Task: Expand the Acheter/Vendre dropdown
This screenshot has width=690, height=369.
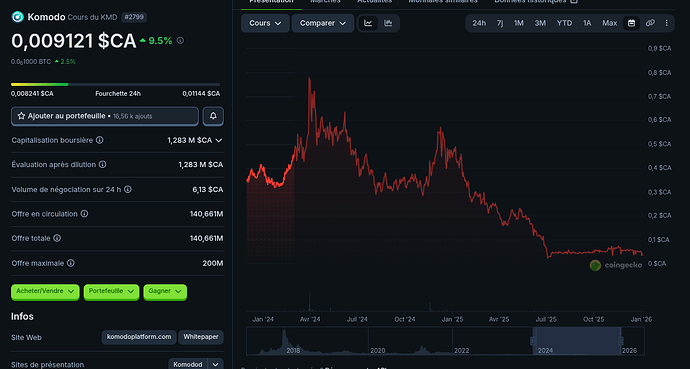Action: (x=45, y=292)
